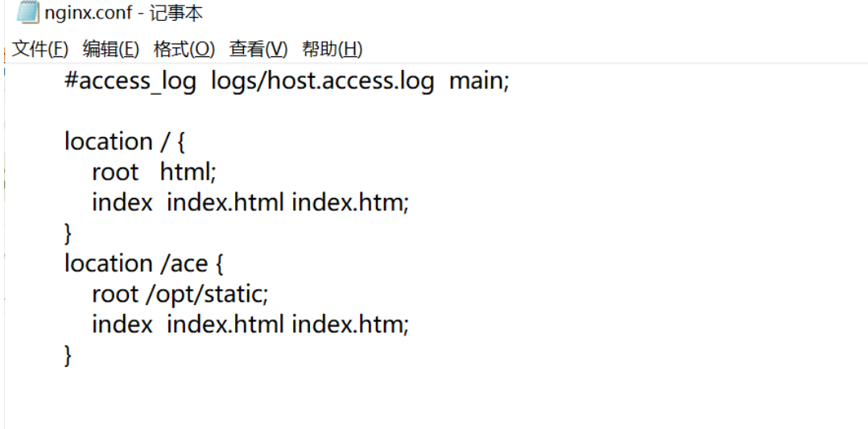The image size is (868, 429).
Task: Open the 查看(V) menu
Action: coord(258,49)
